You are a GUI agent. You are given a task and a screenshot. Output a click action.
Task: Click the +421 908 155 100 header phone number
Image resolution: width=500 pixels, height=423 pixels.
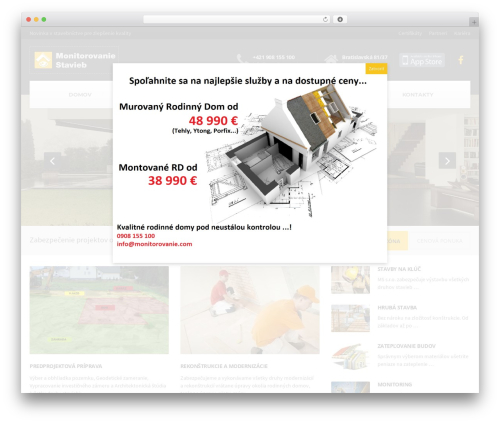coord(274,57)
